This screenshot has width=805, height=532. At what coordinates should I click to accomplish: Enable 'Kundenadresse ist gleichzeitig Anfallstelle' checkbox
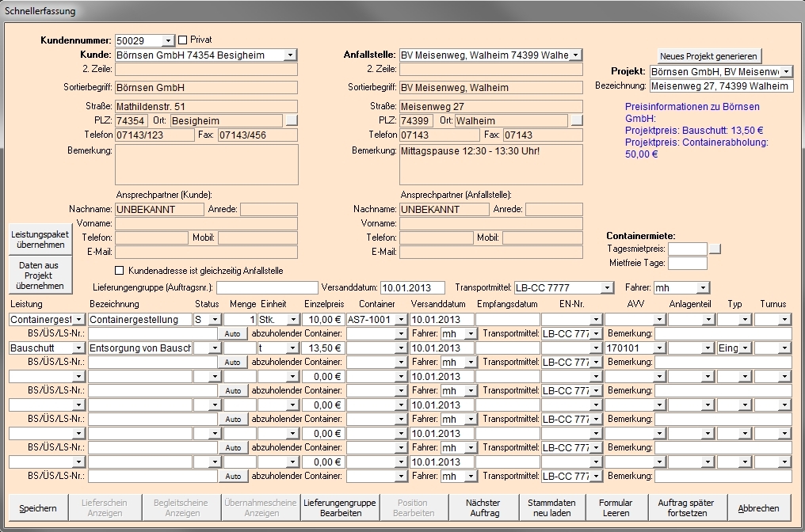tap(120, 271)
